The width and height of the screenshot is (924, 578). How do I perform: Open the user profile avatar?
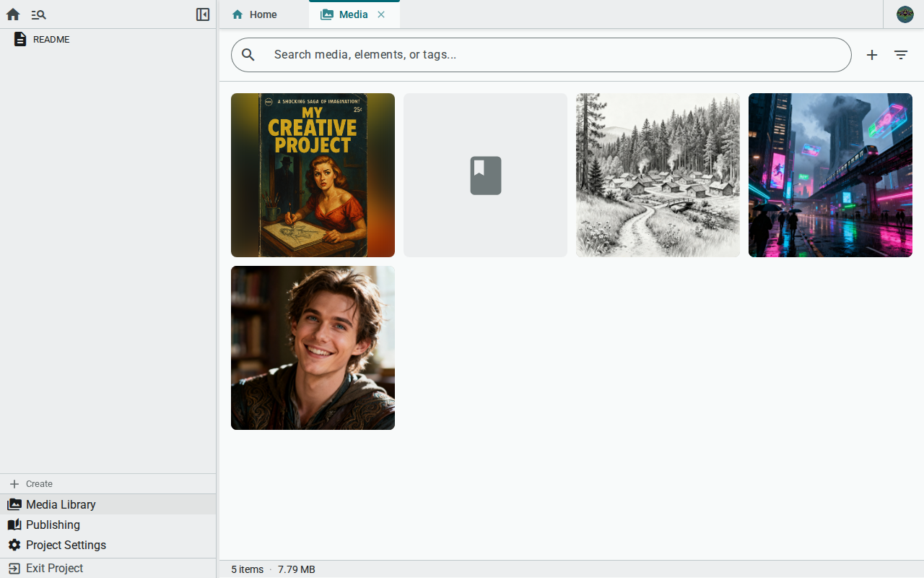[x=905, y=14]
